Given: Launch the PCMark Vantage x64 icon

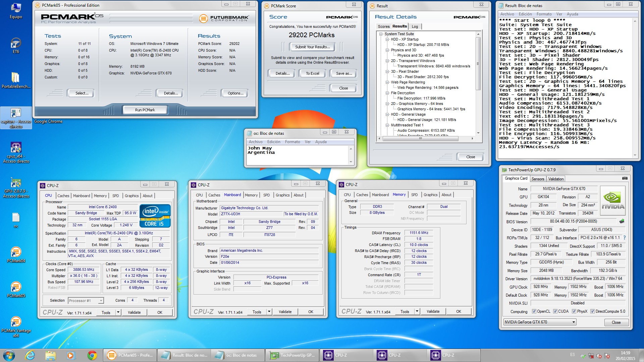Looking at the screenshot, I should point(16,327).
